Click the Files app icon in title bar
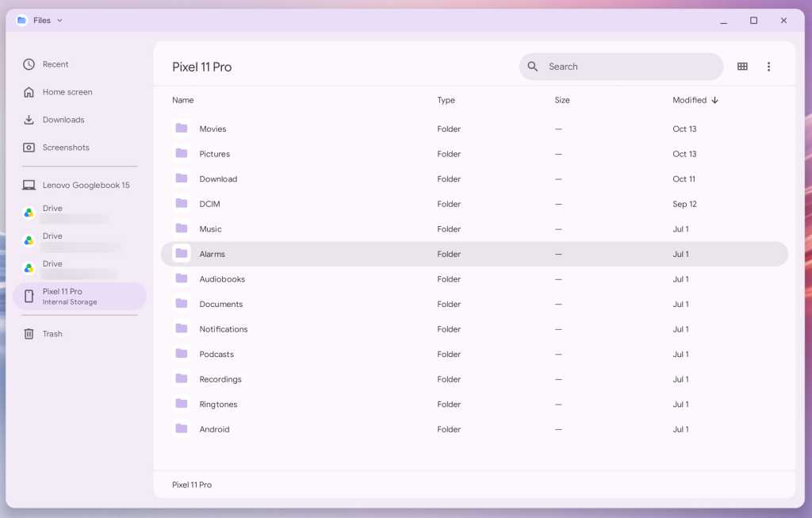Screen dimensions: 812x518 click(x=21, y=20)
